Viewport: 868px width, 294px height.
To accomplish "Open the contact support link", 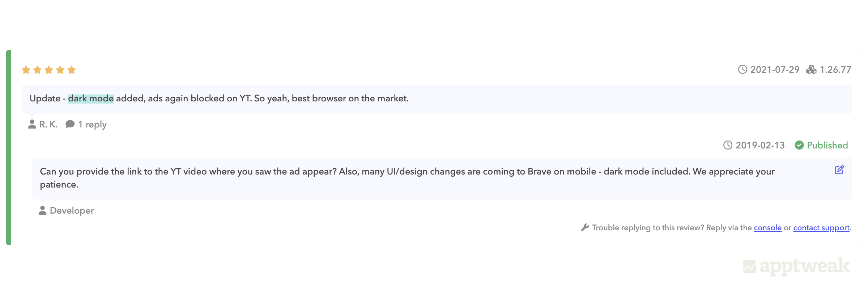I will pos(821,228).
